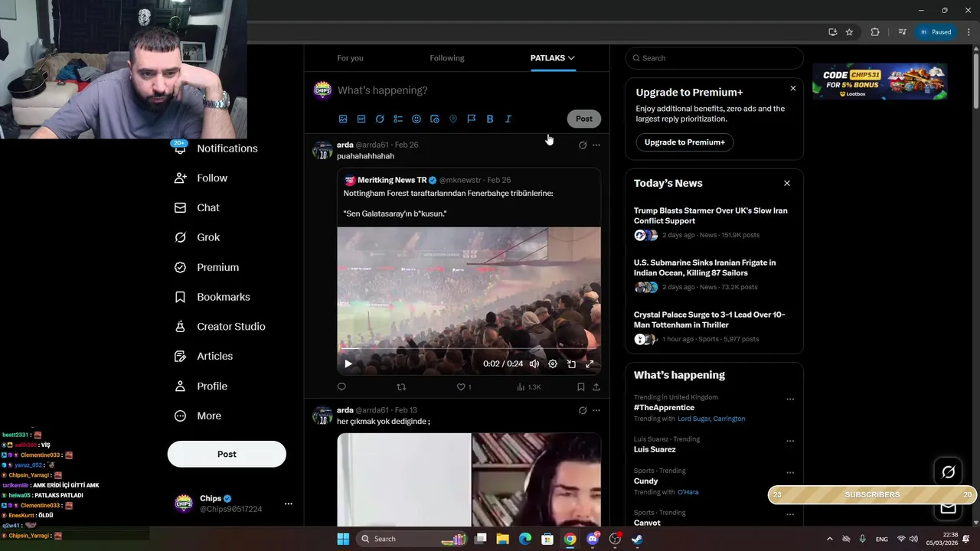Open Grok explain on arda's Feb 13 post
This screenshot has height=551, width=980.
pos(583,410)
